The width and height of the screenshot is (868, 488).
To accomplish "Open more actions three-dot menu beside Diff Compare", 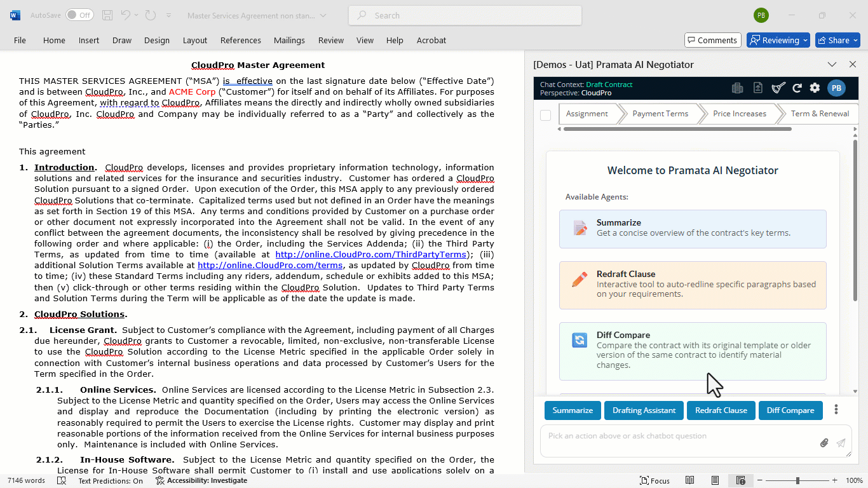I will [x=836, y=410].
